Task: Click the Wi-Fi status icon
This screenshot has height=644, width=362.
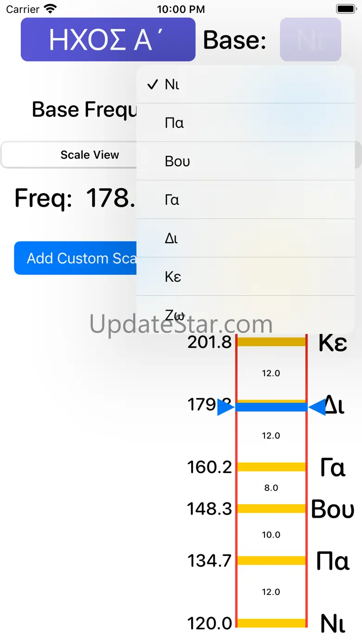Action: pos(50,9)
